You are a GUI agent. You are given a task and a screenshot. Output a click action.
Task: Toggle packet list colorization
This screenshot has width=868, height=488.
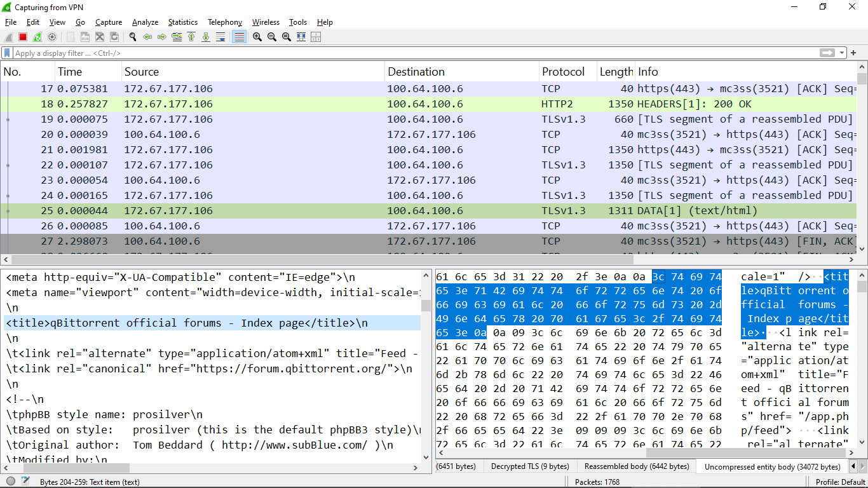point(239,37)
